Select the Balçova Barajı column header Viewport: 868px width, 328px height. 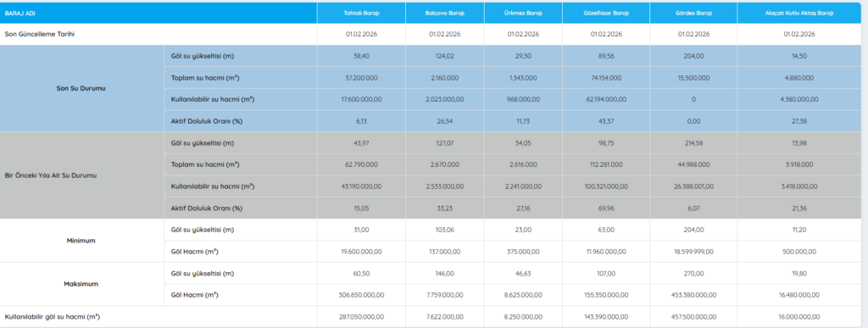tap(445, 13)
